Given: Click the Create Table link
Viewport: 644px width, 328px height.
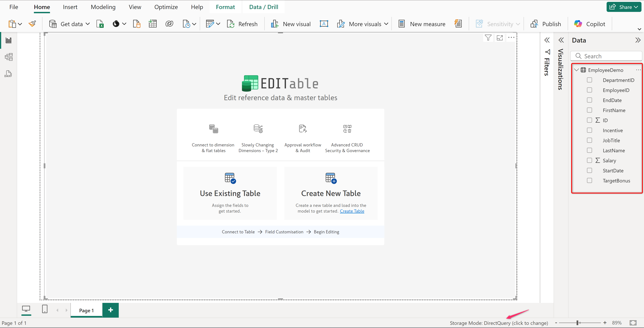Looking at the screenshot, I should coord(352,211).
